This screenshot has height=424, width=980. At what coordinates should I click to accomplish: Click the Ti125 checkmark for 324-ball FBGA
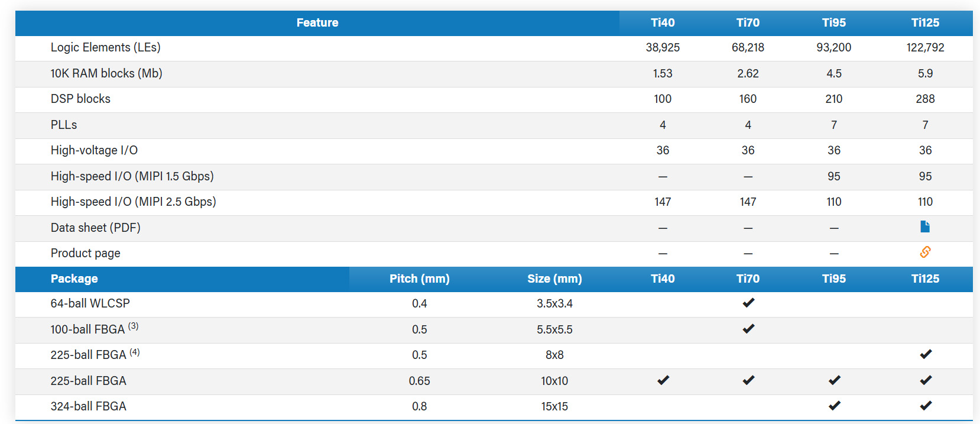[926, 406]
